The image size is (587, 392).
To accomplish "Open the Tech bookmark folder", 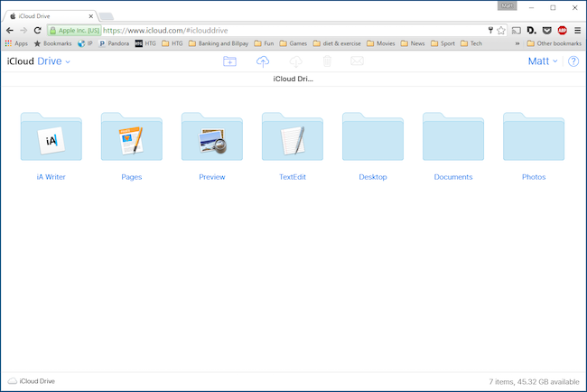I will (x=471, y=43).
